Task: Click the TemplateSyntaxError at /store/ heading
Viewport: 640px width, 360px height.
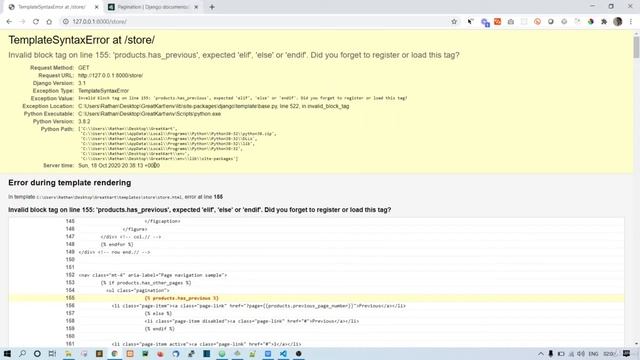Action: 82,40
